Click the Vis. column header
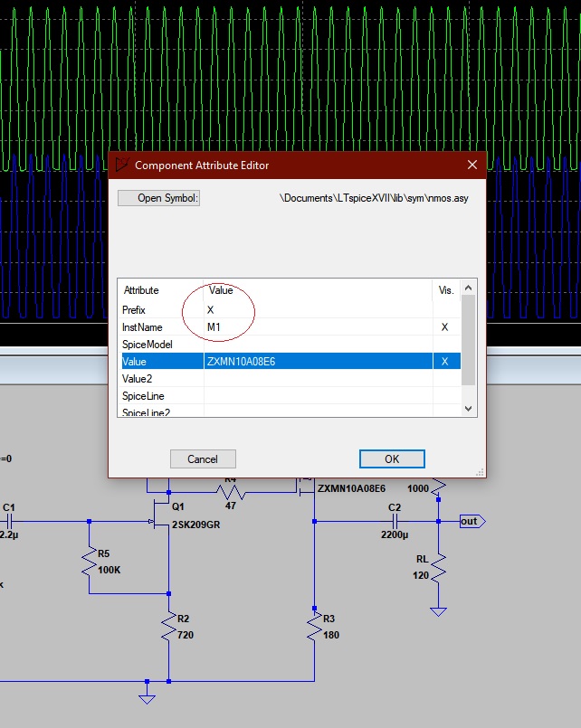This screenshot has width=581, height=728. click(x=446, y=290)
